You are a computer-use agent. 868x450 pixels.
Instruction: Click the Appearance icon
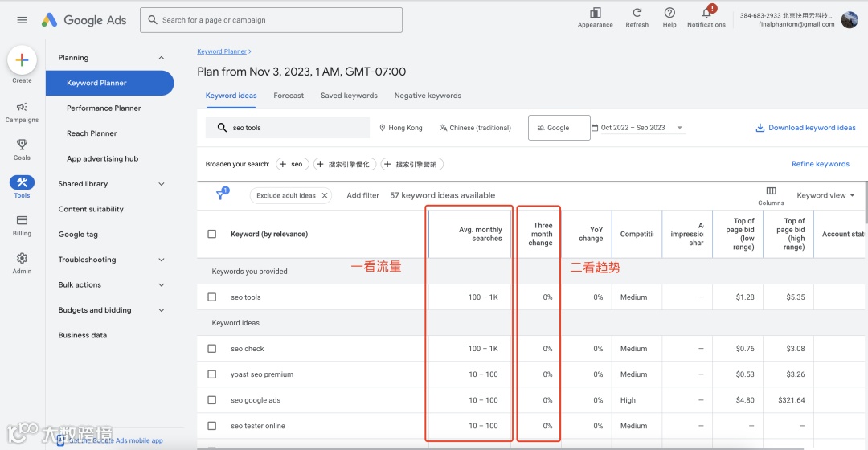[x=595, y=13]
